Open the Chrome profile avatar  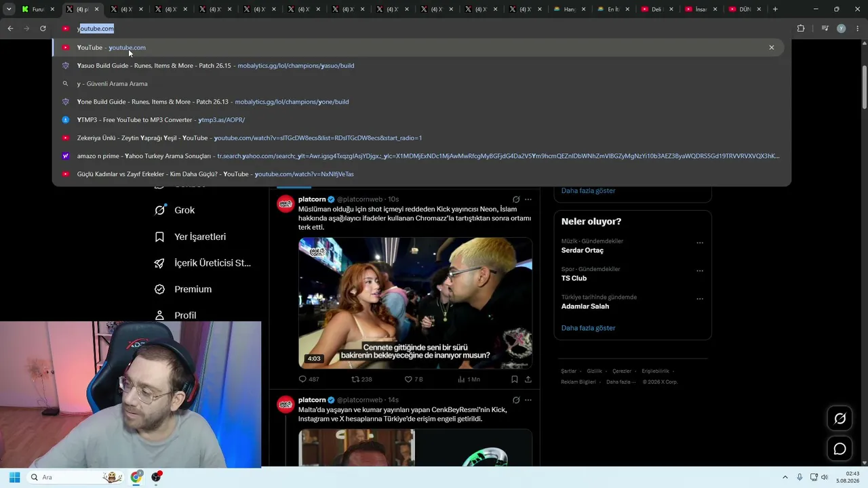[x=842, y=28]
